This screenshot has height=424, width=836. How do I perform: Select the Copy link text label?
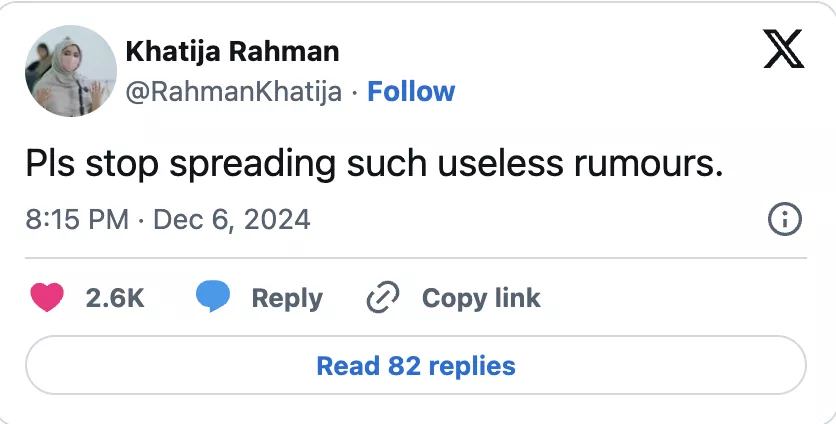481,298
